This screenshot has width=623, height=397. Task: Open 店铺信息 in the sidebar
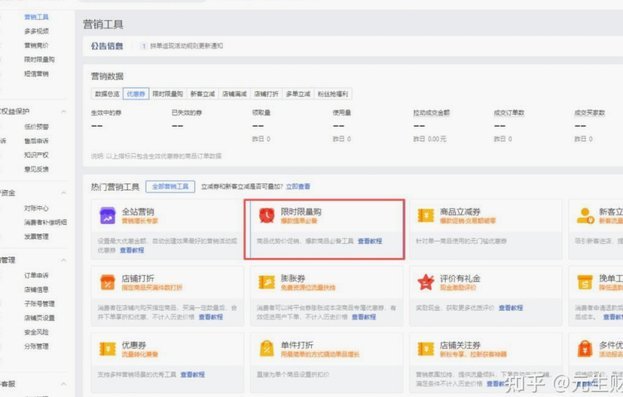tap(36, 289)
